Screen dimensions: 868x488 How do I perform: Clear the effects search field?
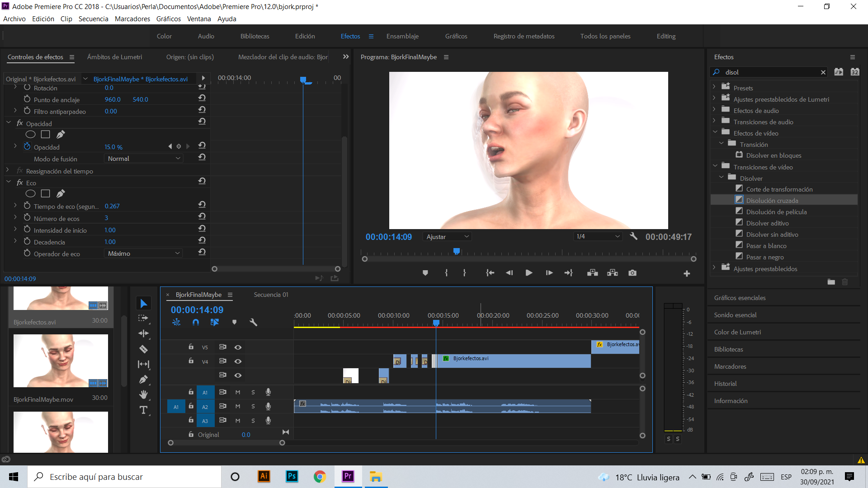[x=823, y=72]
